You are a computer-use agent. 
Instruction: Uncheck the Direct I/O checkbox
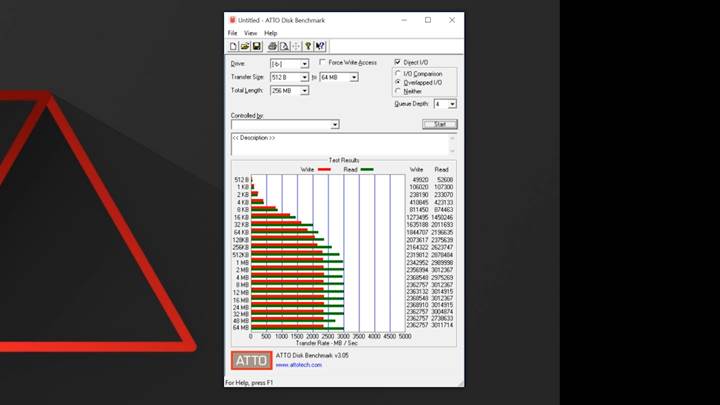398,62
